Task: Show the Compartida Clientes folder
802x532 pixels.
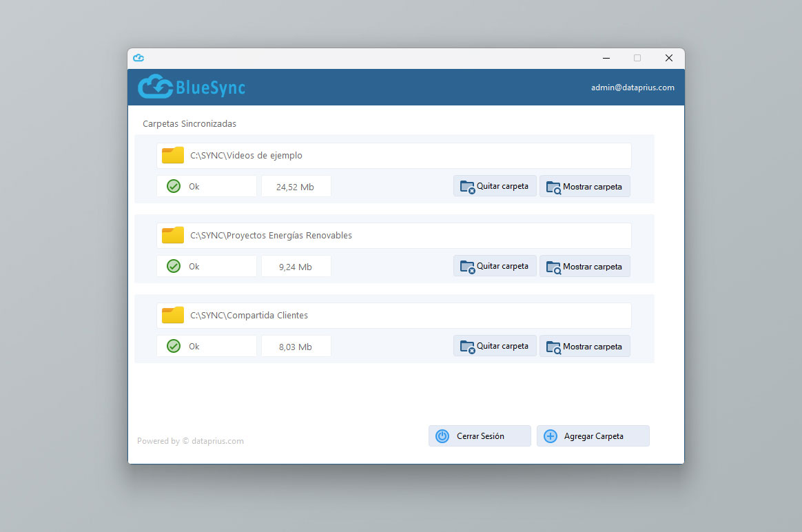Action: 584,346
